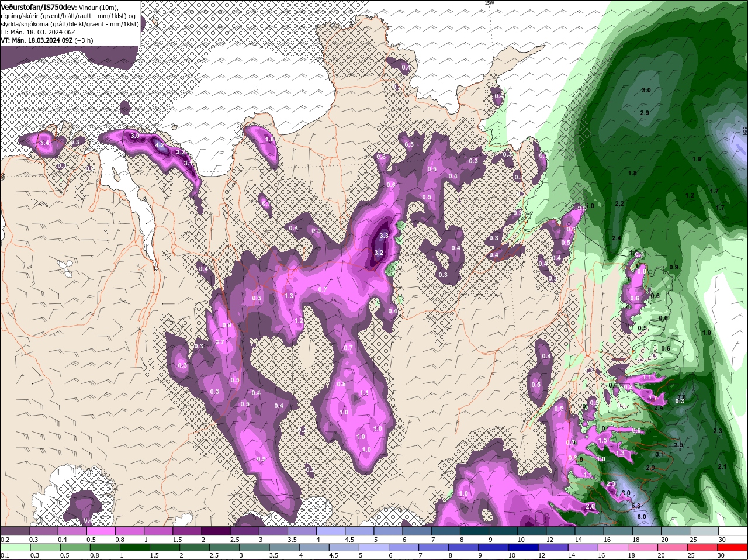Select the slate blue snow swatch labeled 6
The image size is (748, 560).
click(417, 530)
